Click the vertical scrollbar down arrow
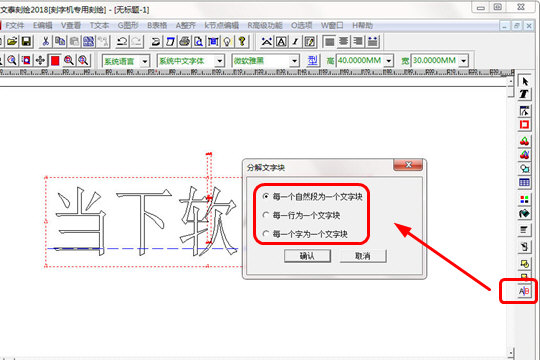The width and height of the screenshot is (540, 360). pyautogui.click(x=511, y=352)
